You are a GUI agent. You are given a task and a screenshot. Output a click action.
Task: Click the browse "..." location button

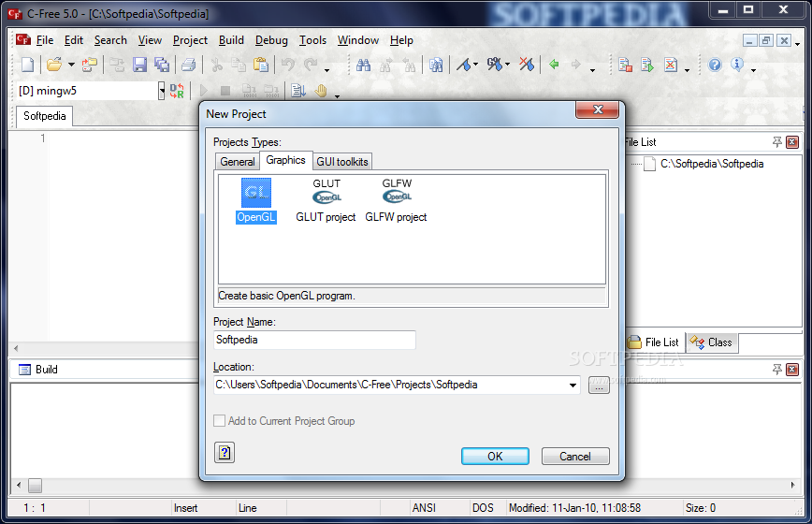pyautogui.click(x=599, y=386)
